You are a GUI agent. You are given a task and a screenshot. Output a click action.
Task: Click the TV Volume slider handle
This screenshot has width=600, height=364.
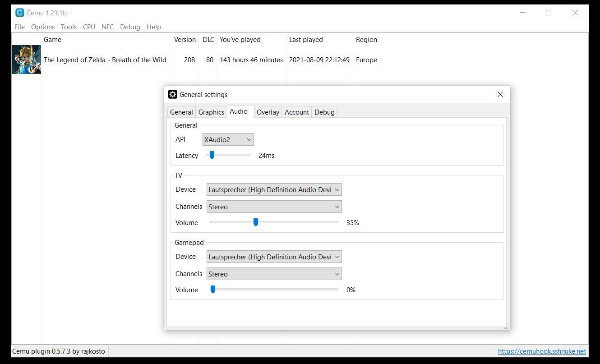coord(256,222)
